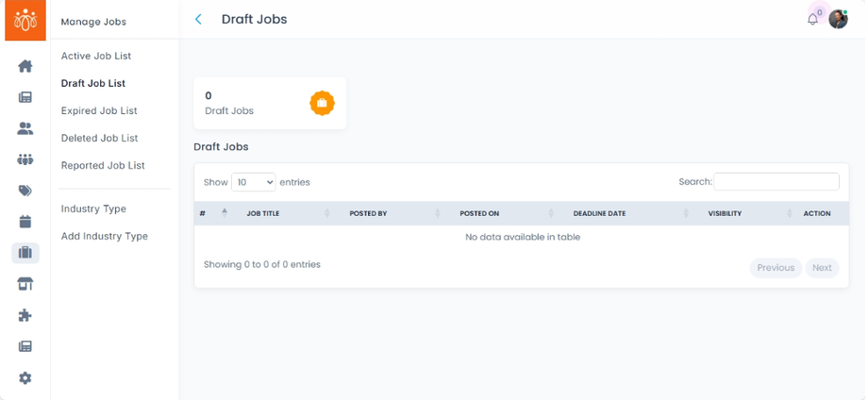Screen dimensions: 868x400
Task: Open the store marketplace icon
Action: coord(25,284)
